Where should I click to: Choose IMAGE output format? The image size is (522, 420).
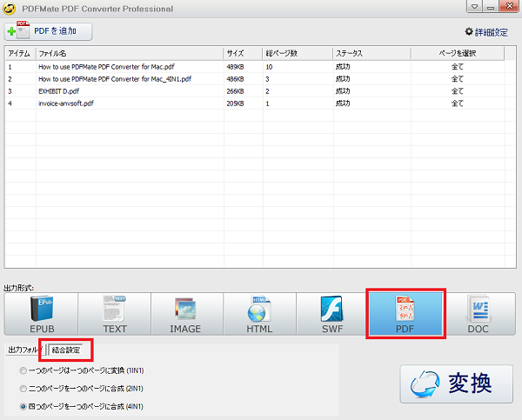tap(187, 314)
